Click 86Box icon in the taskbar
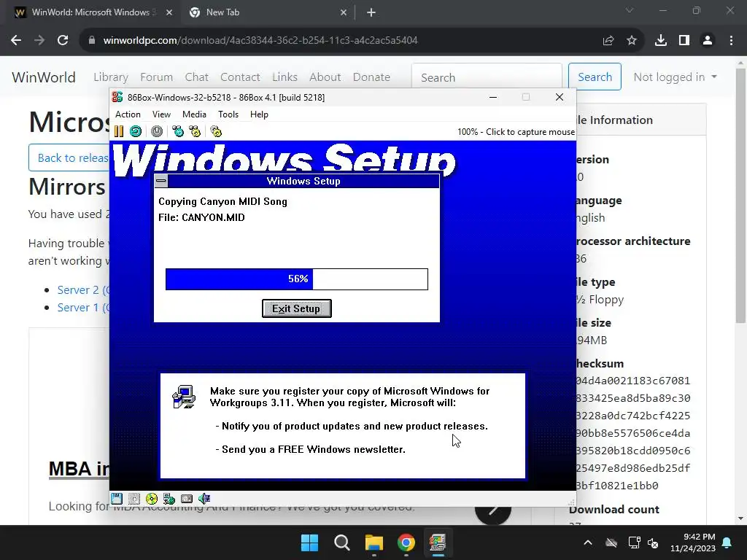Image resolution: width=747 pixels, height=560 pixels. (x=438, y=542)
